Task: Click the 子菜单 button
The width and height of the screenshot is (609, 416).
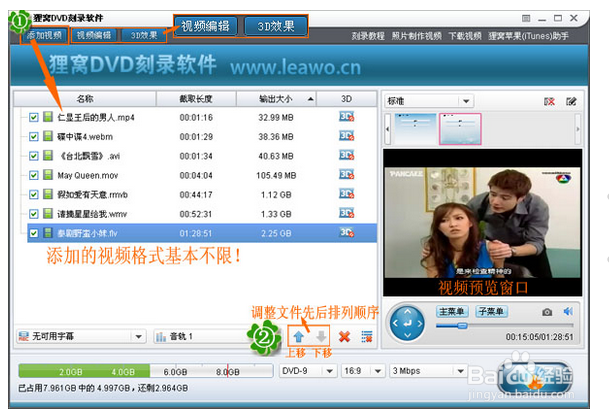Action: (x=491, y=312)
